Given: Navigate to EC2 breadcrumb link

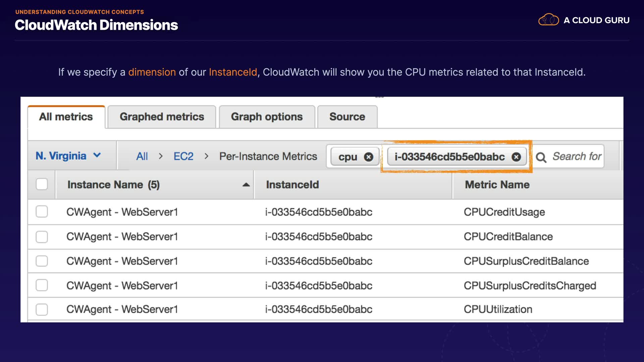Looking at the screenshot, I should 183,156.
